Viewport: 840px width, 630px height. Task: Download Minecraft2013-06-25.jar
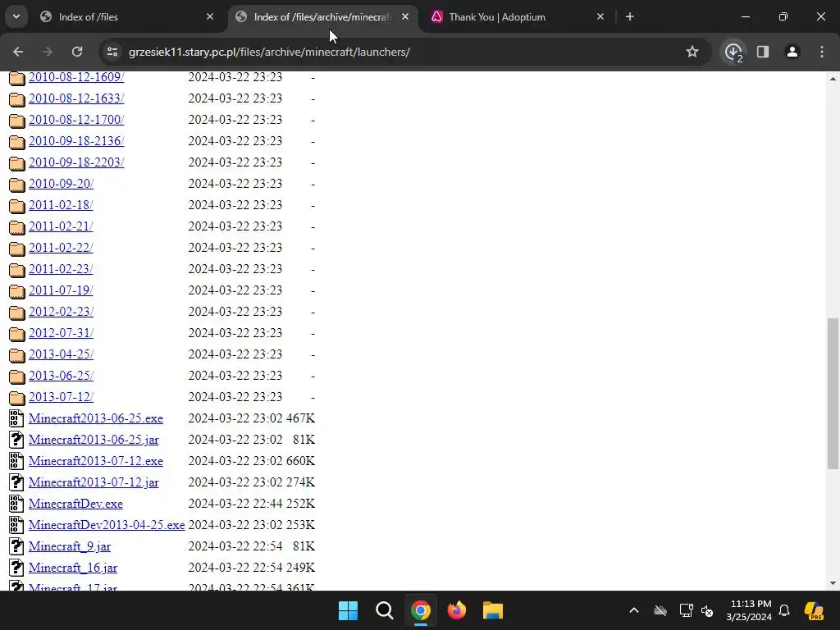pyautogui.click(x=94, y=440)
